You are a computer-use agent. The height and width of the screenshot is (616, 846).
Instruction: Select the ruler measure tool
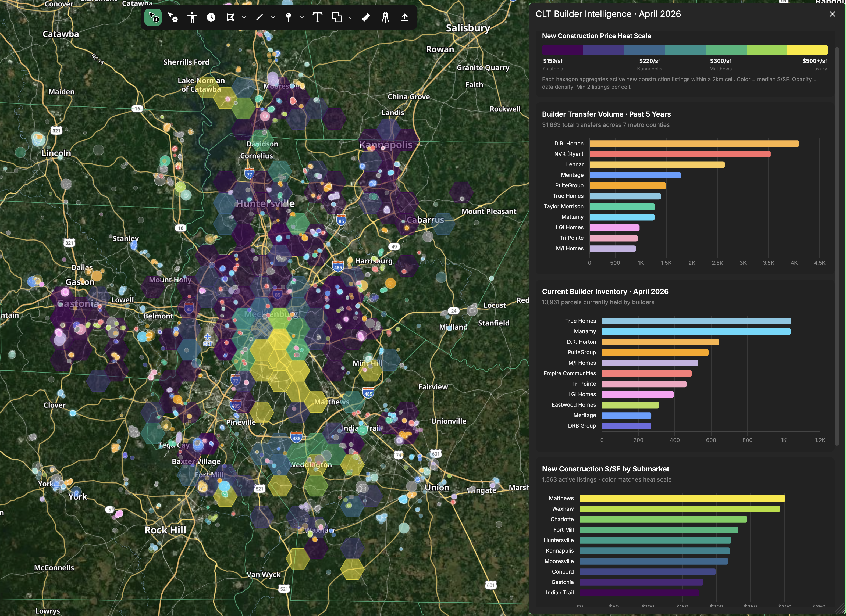(x=366, y=17)
